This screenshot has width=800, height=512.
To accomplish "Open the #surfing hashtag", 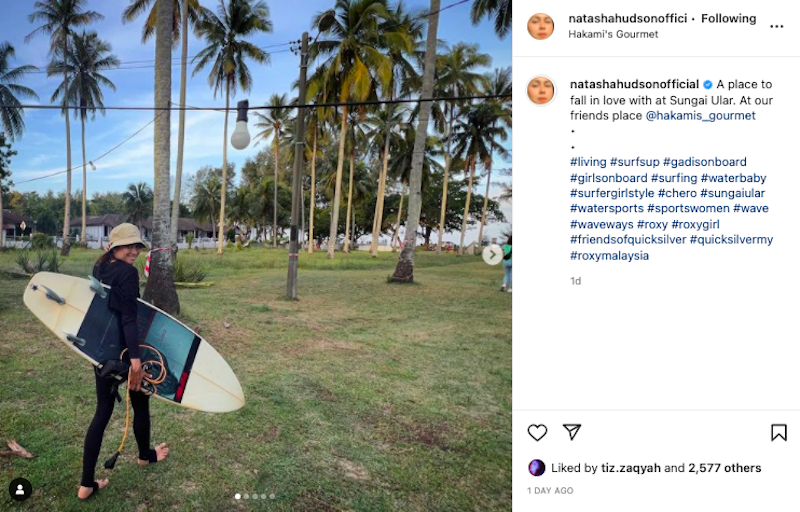I will tap(674, 178).
